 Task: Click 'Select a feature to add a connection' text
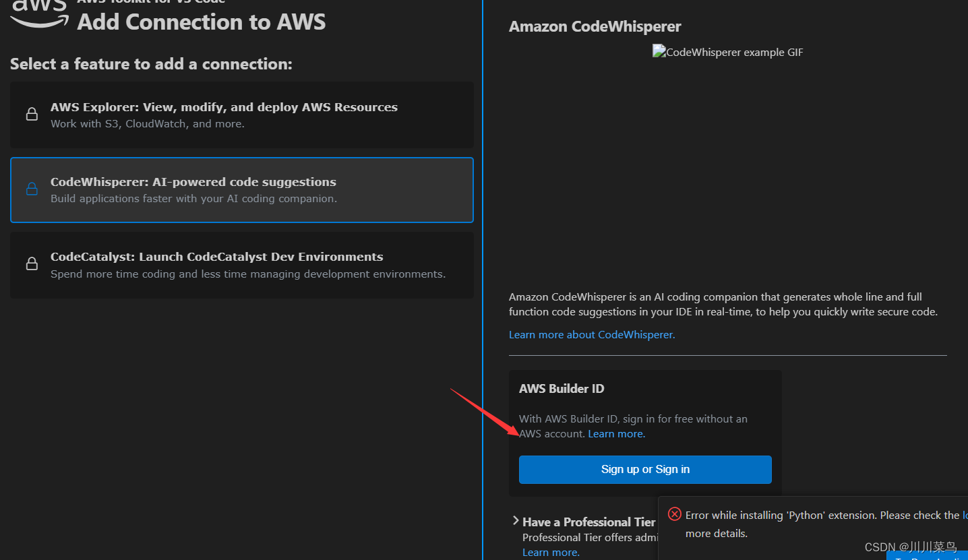[152, 64]
